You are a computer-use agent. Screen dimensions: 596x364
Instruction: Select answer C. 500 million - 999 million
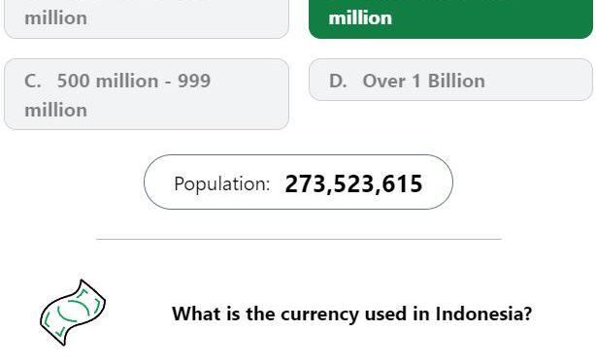click(147, 94)
